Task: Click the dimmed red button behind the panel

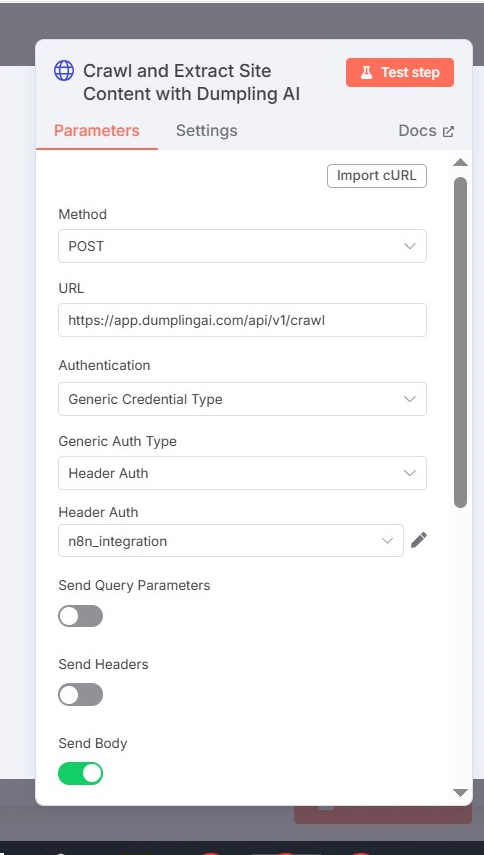Action: 383,815
